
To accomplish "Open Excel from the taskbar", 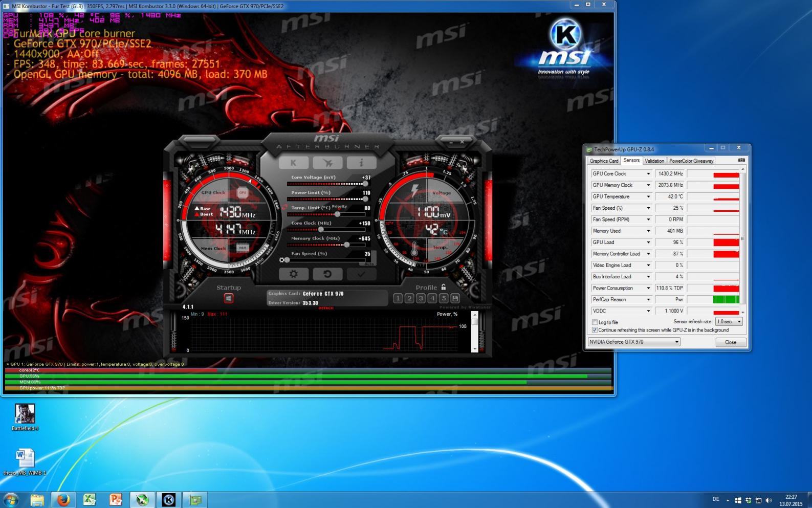I will click(90, 500).
